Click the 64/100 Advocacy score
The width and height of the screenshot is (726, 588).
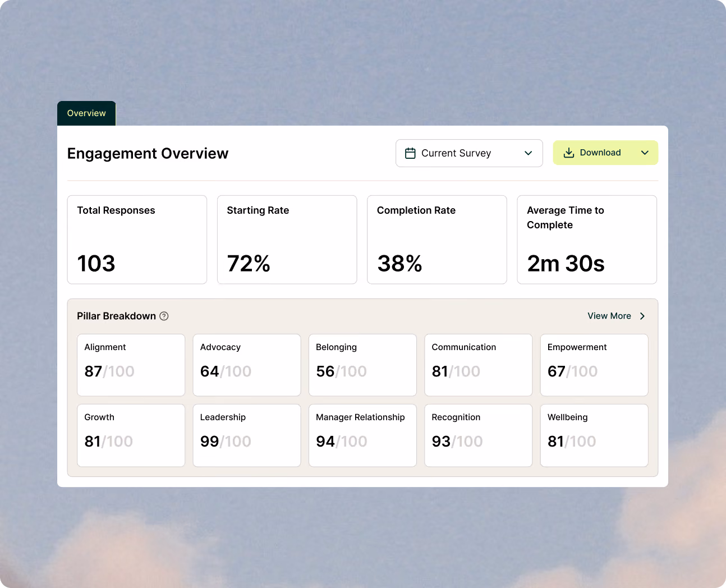[x=226, y=371]
